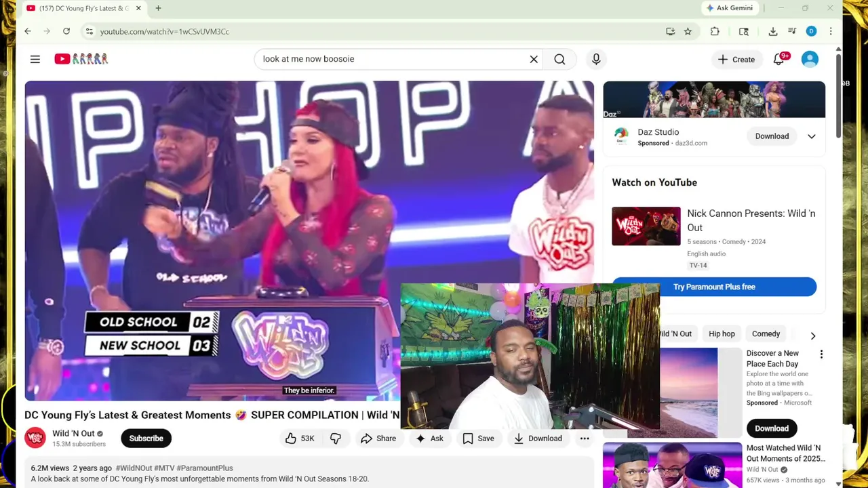
Task: Open the Ask AI button
Action: pyautogui.click(x=429, y=439)
